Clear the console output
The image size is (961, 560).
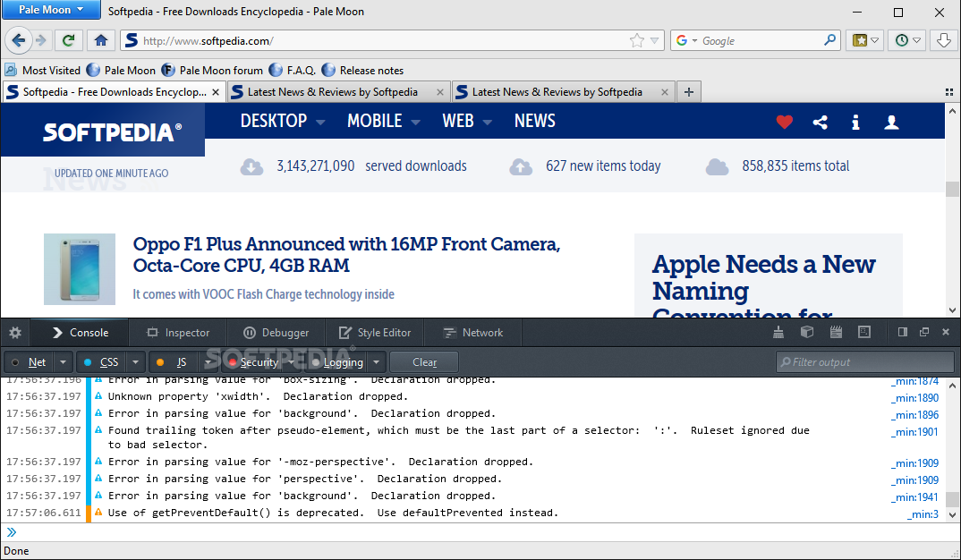(x=425, y=362)
